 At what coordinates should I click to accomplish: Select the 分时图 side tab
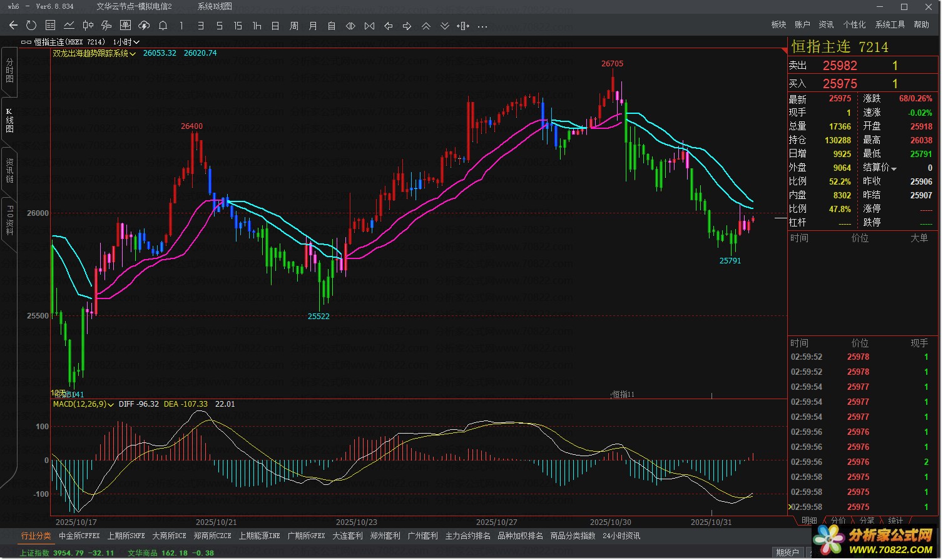click(x=9, y=70)
